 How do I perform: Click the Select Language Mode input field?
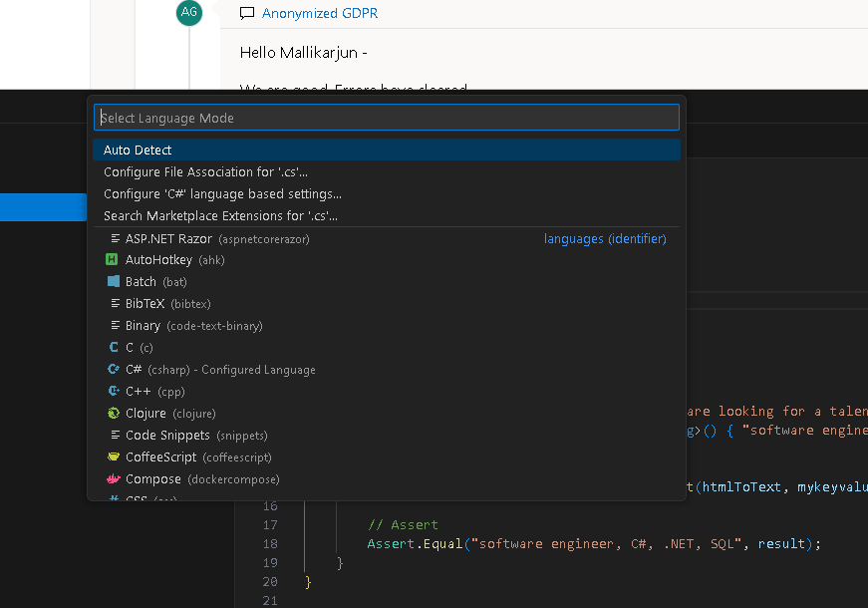(x=386, y=118)
